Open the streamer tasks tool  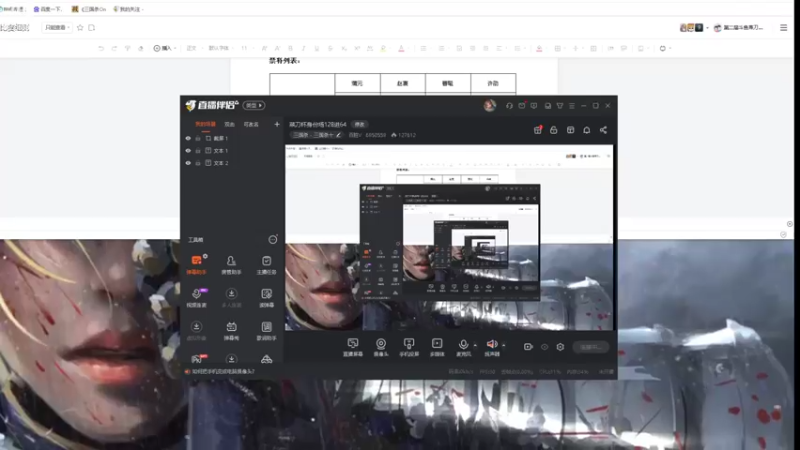click(266, 265)
